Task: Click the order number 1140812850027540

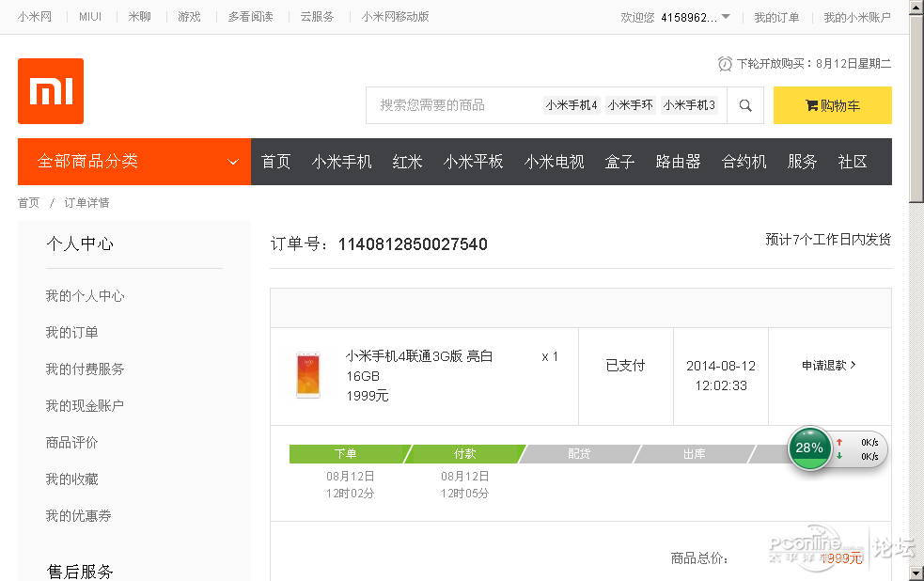Action: [x=413, y=243]
